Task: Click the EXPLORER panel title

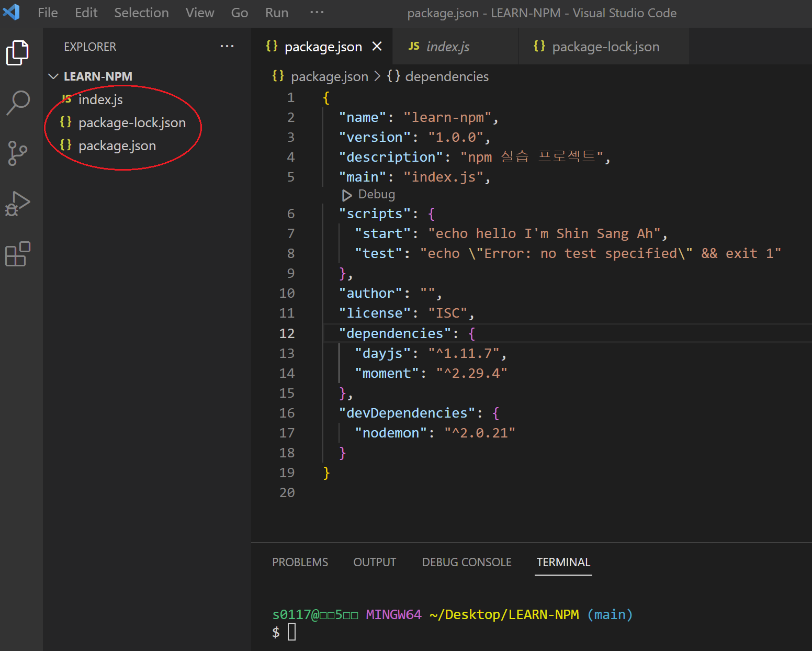Action: click(90, 47)
